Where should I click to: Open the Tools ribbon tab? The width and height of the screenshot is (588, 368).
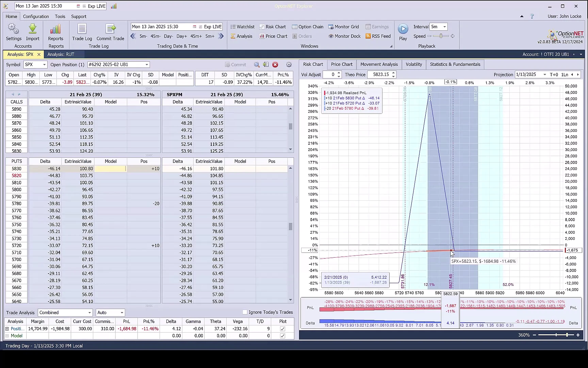(60, 16)
